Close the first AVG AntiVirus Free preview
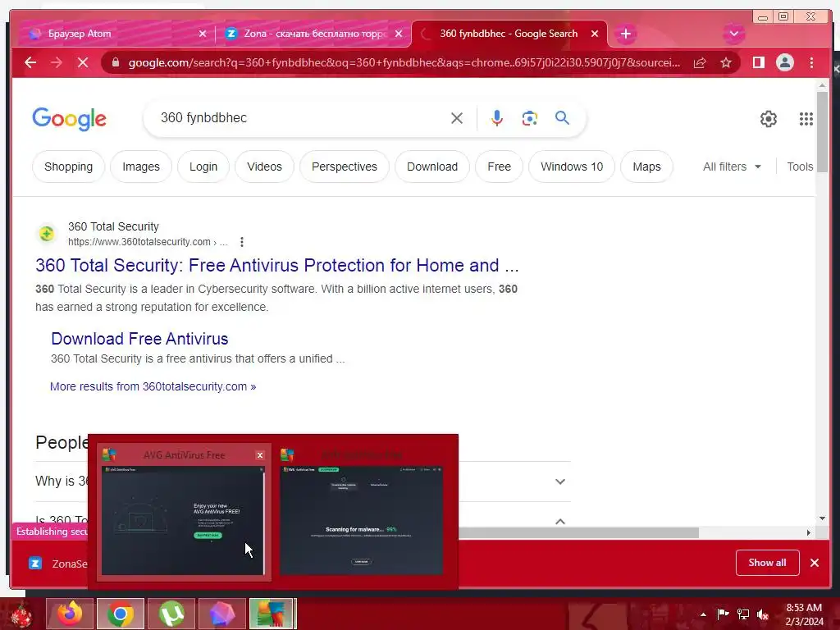Viewport: 840px width, 630px height. click(x=260, y=454)
